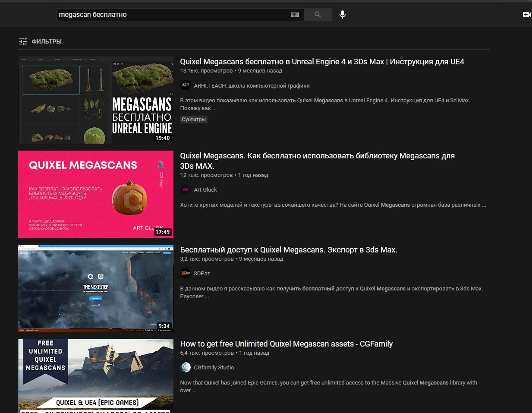Click the Субтитры badge
Image resolution: width=532 pixels, height=413 pixels.
click(x=194, y=120)
